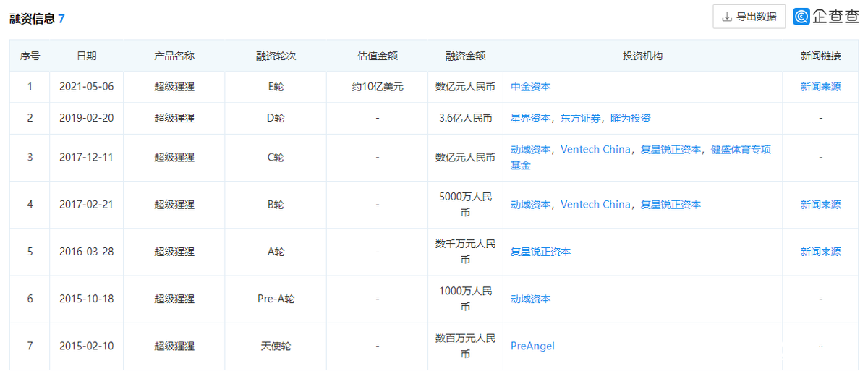Click the 新闻链接 column header
The width and height of the screenshot is (868, 374).
coord(820,56)
